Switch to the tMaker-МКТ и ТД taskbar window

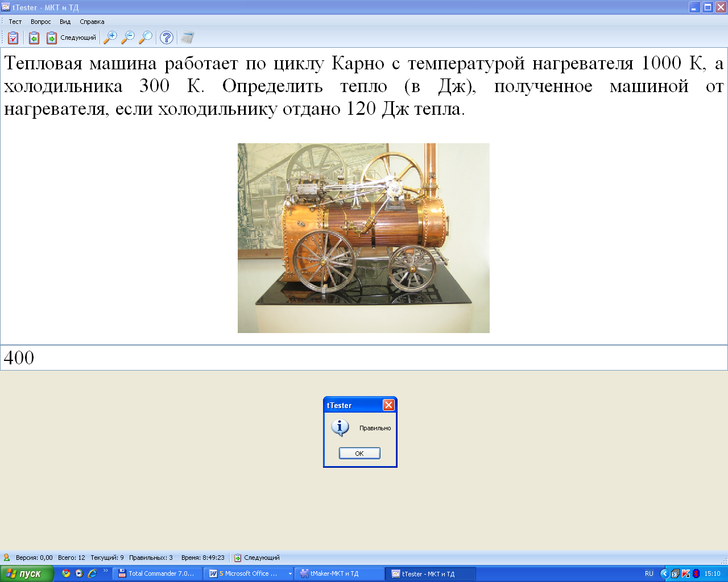[x=340, y=573]
